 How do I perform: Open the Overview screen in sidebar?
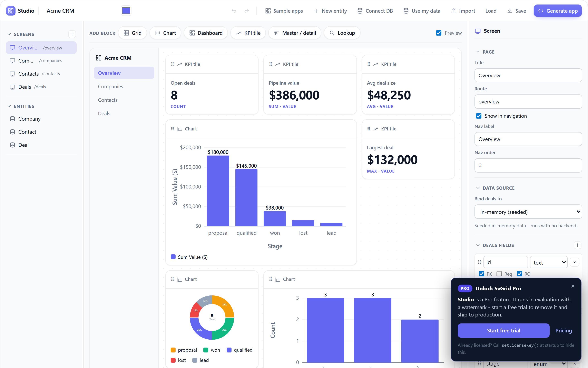(41, 48)
